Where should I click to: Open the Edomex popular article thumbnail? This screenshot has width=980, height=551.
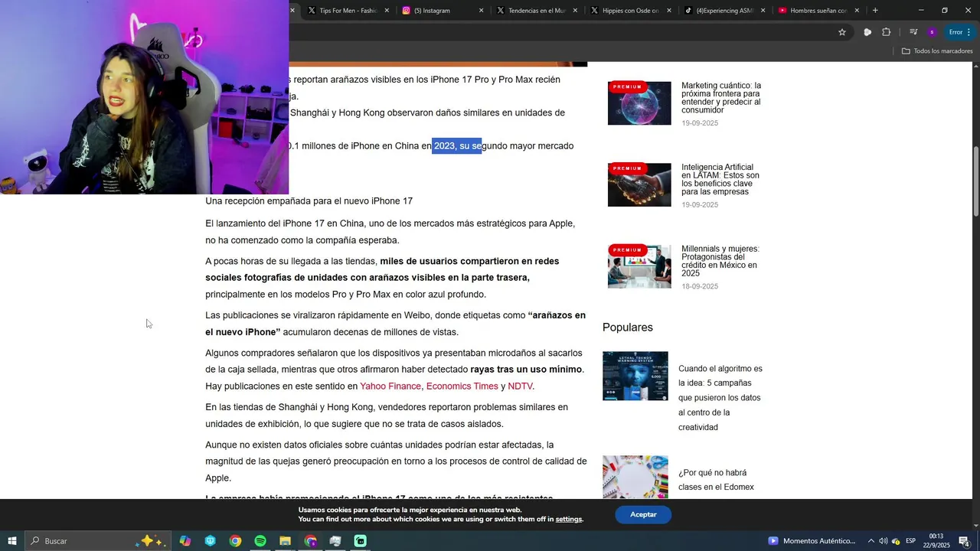tap(635, 478)
